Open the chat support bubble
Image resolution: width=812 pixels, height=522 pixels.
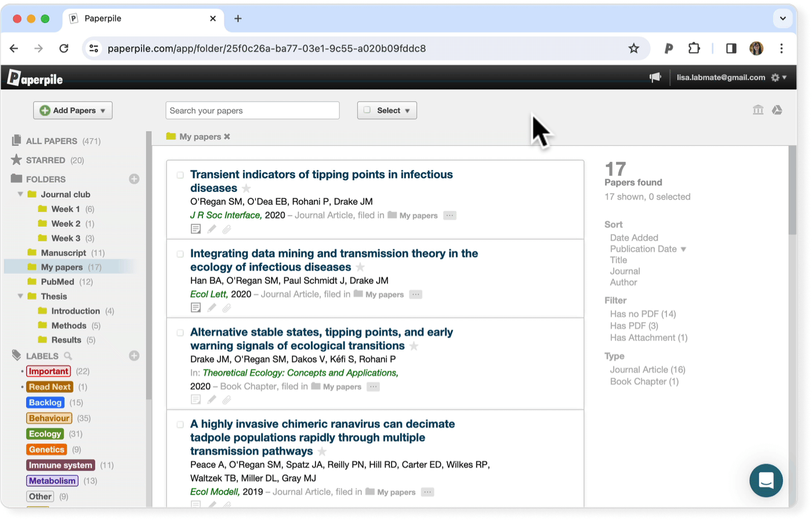(766, 480)
